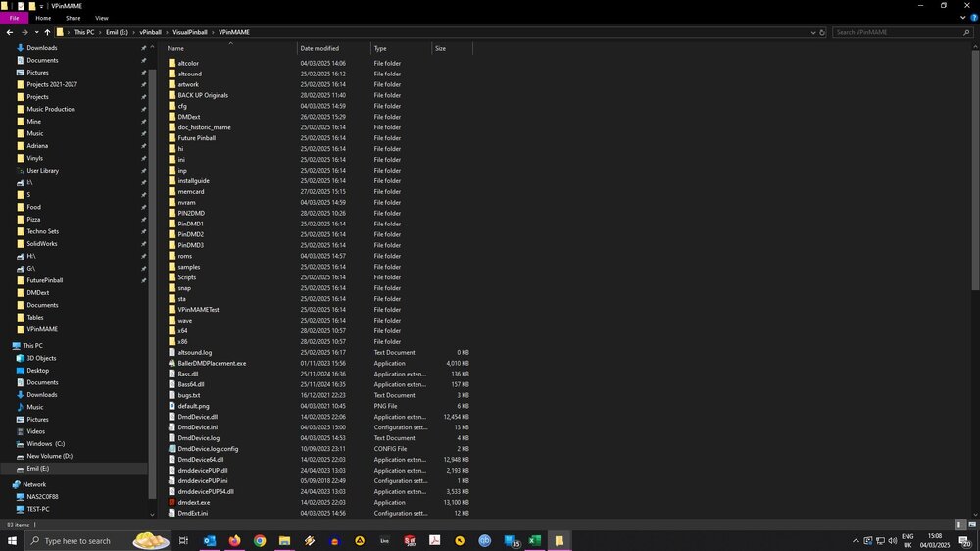Click the search magnifier icon in Explorer
Screen dimensions: 980x551
pos(966,32)
